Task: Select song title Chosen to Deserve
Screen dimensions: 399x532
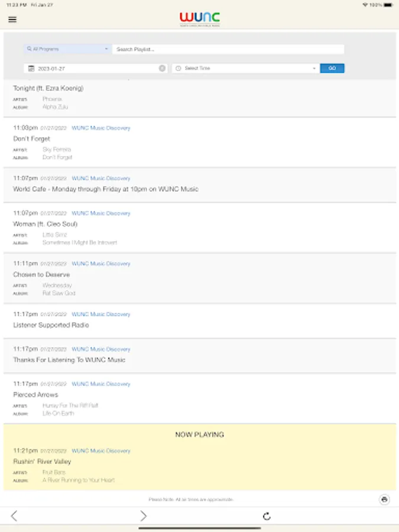Action: point(41,274)
